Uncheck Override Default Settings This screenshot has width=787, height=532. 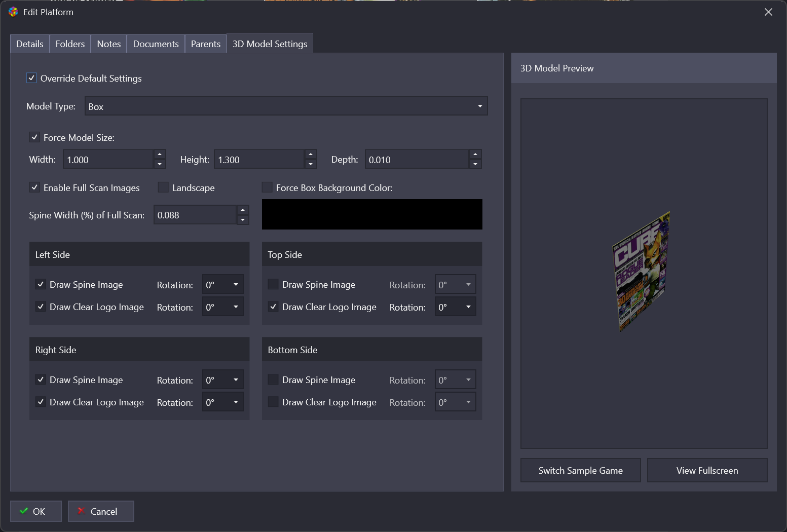31,78
